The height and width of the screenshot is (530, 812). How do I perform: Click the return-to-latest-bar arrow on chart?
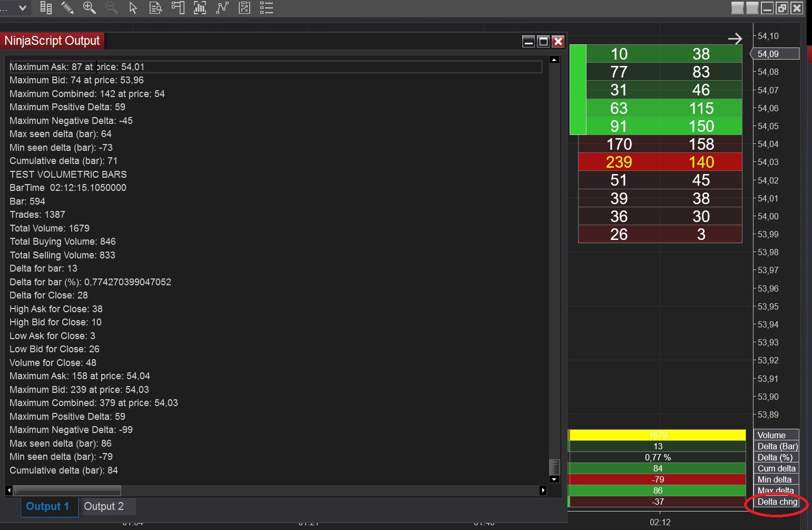pyautogui.click(x=735, y=38)
